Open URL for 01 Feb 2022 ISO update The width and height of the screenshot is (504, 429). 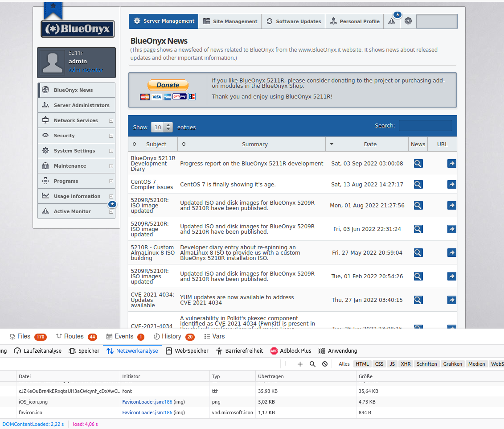452,276
